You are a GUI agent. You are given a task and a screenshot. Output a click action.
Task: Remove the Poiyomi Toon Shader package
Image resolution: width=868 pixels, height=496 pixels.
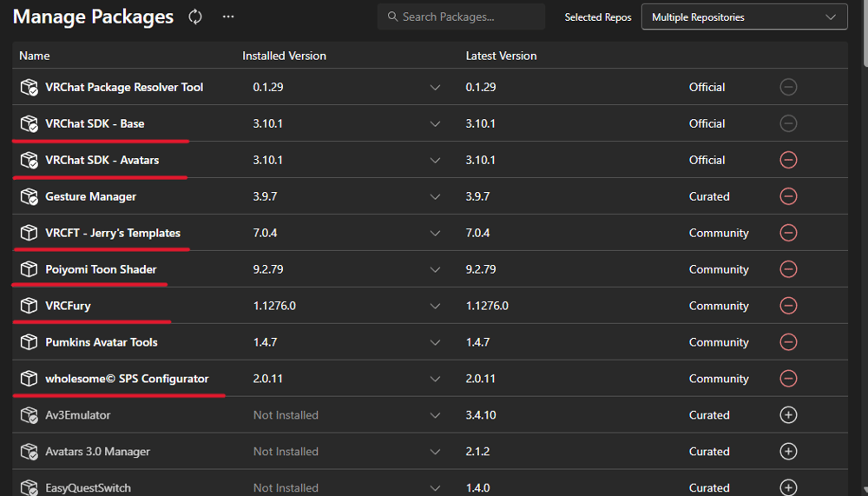tap(788, 269)
